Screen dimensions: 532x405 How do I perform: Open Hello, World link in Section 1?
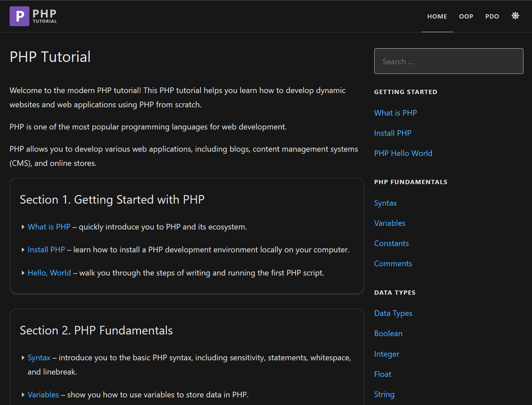[49, 273]
